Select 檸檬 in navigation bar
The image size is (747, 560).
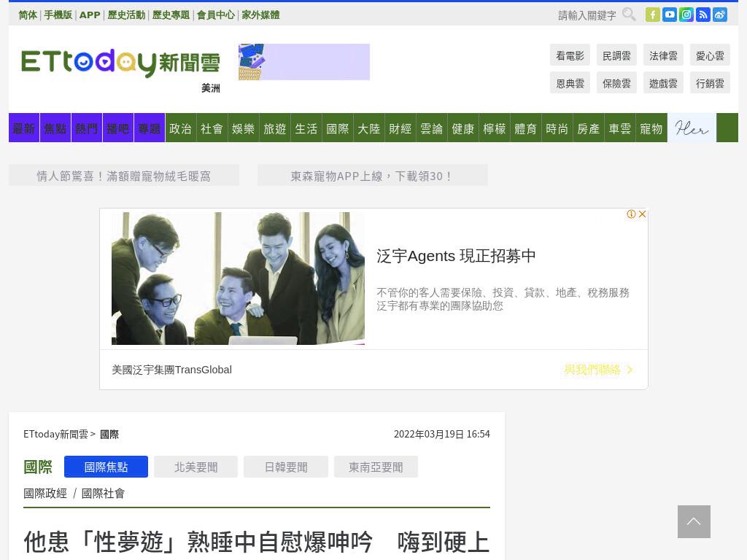click(495, 128)
